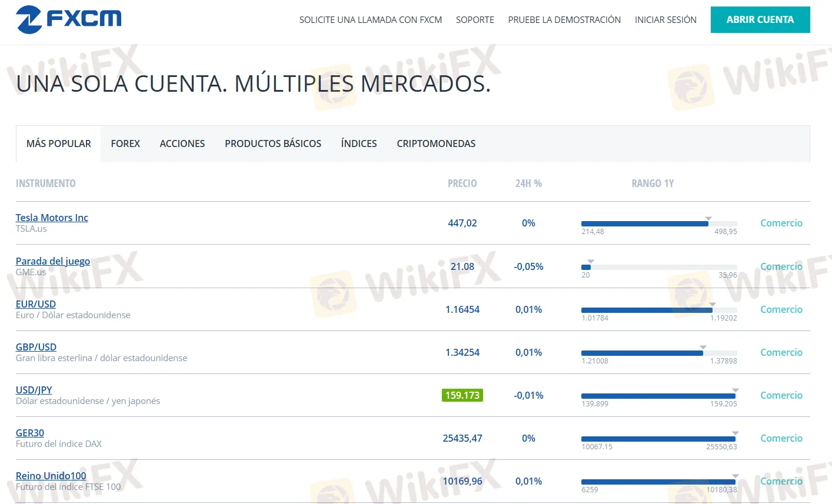Click Comercio next to USD/JPY
This screenshot has width=832, height=504.
[x=781, y=395]
